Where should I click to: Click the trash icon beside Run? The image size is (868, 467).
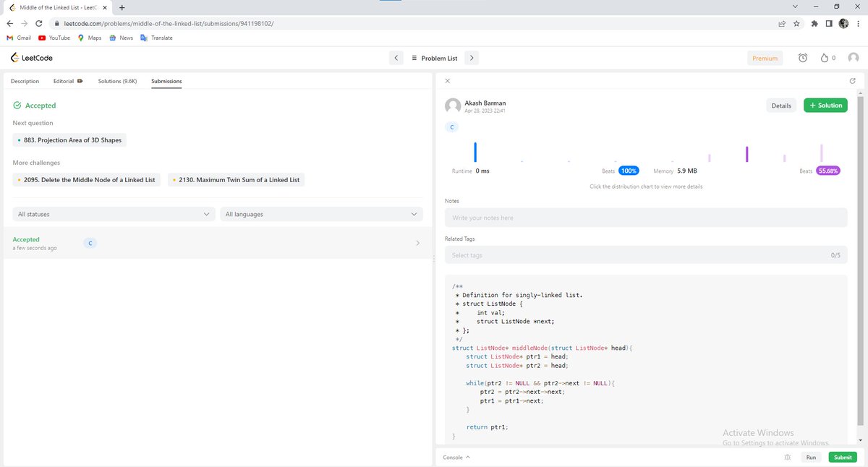click(x=787, y=458)
